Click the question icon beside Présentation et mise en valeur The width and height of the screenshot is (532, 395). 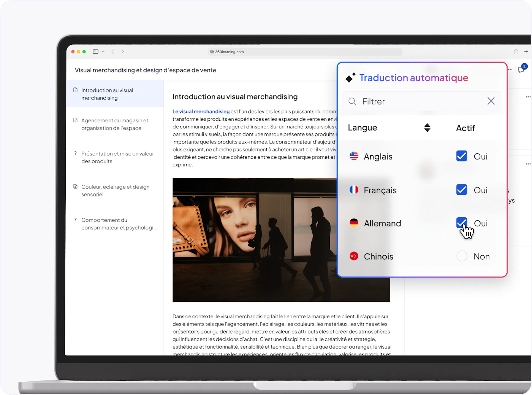click(x=75, y=153)
